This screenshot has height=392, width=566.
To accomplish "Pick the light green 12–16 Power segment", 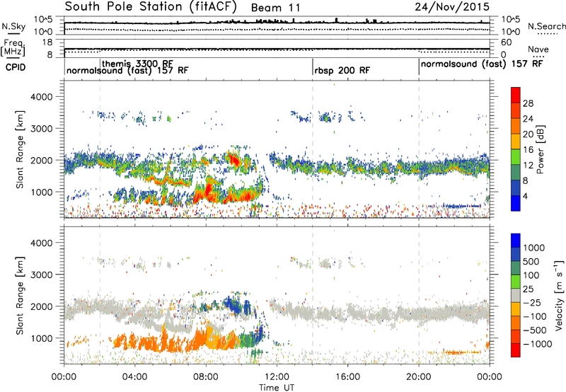I will click(x=516, y=157).
